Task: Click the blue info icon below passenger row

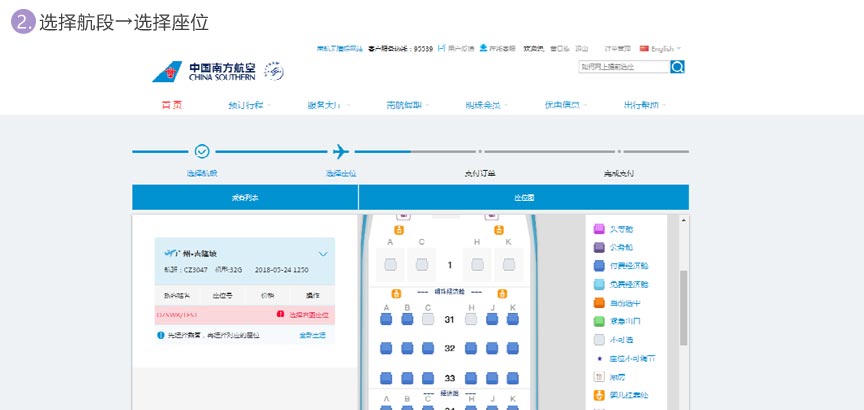Action: pyautogui.click(x=161, y=335)
